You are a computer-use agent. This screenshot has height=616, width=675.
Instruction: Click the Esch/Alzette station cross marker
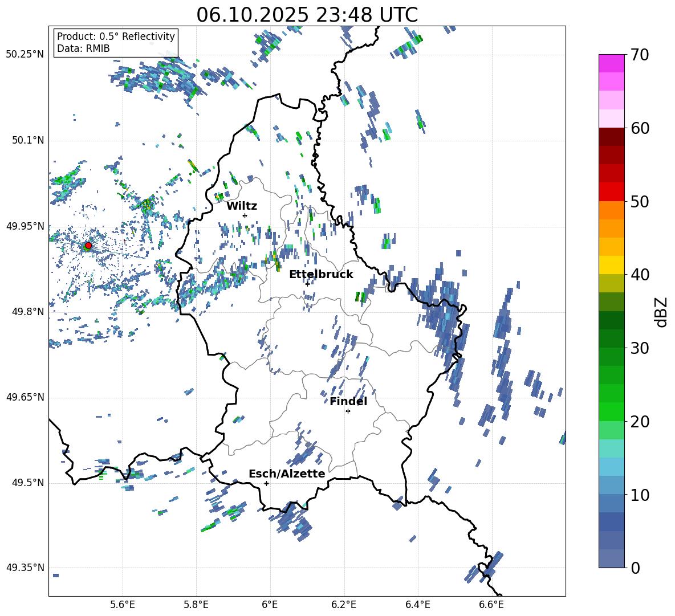pos(266,483)
